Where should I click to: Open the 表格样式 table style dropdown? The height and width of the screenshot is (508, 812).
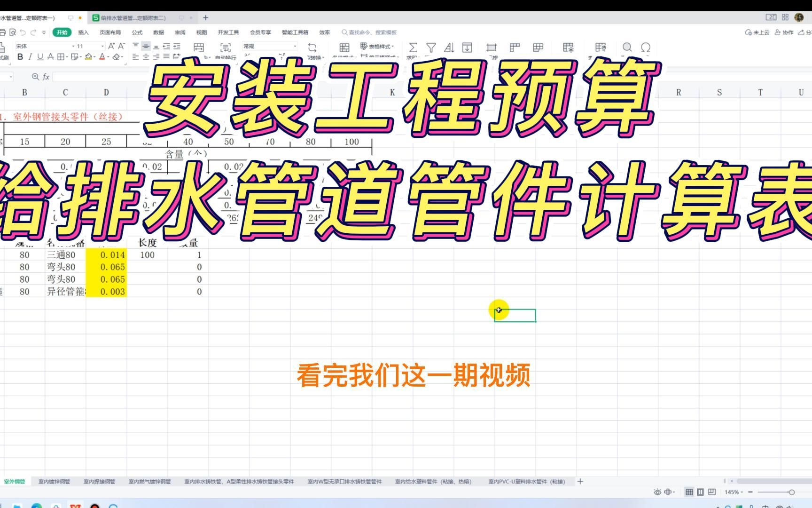click(380, 46)
